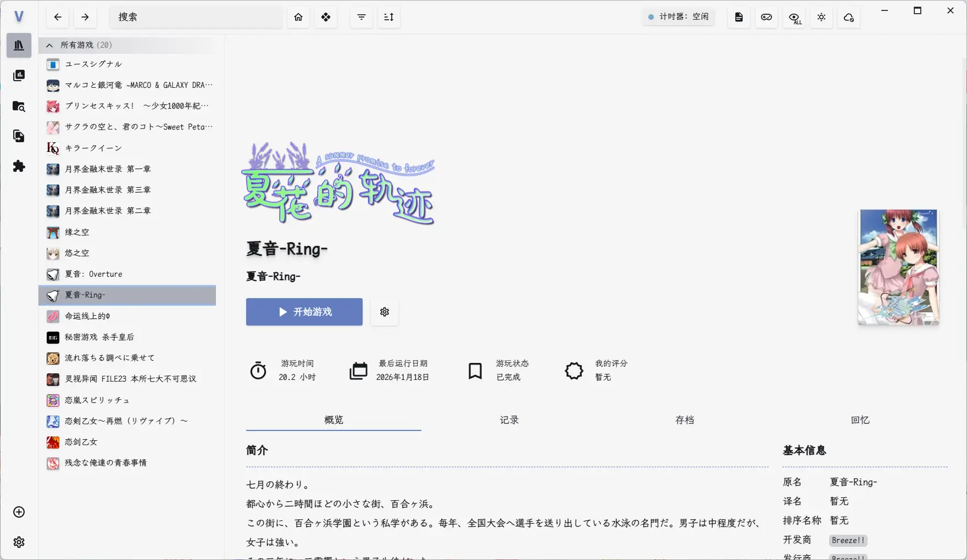Viewport: 967px width, 560px height.
Task: Click the add game plus icon
Action: click(19, 512)
